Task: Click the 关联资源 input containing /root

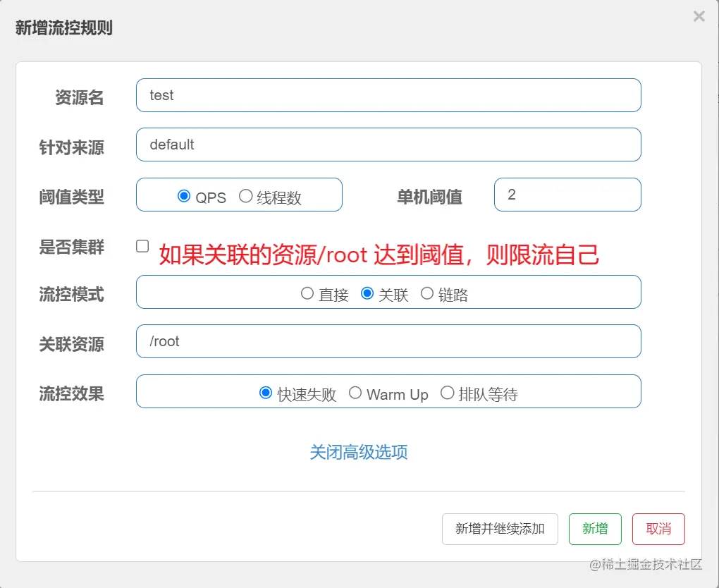Action: pyautogui.click(x=388, y=341)
